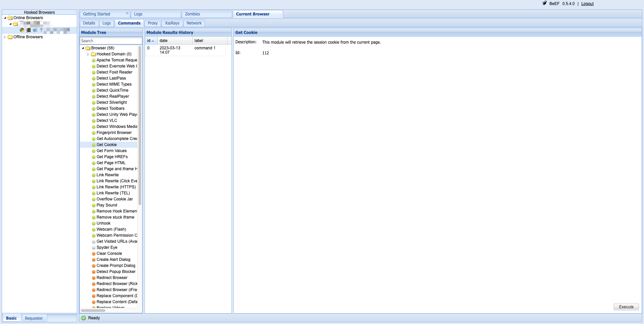Open the Details sub-tab
Screen dimensions: 644x324
point(89,23)
